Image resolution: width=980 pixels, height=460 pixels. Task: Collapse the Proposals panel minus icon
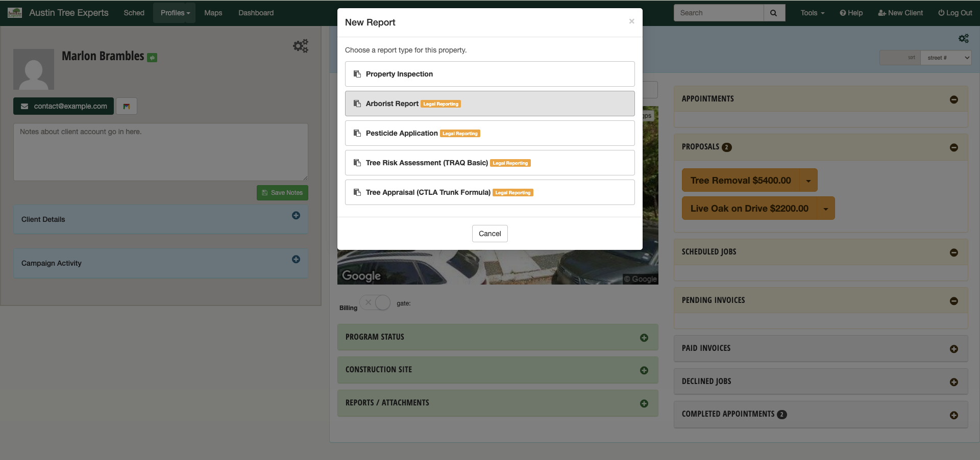(953, 147)
